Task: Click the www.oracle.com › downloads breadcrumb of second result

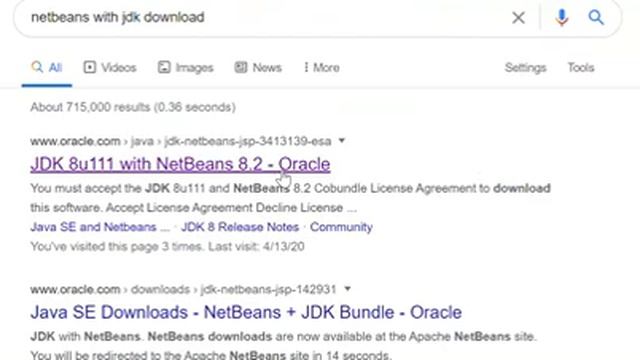Action: [183, 289]
